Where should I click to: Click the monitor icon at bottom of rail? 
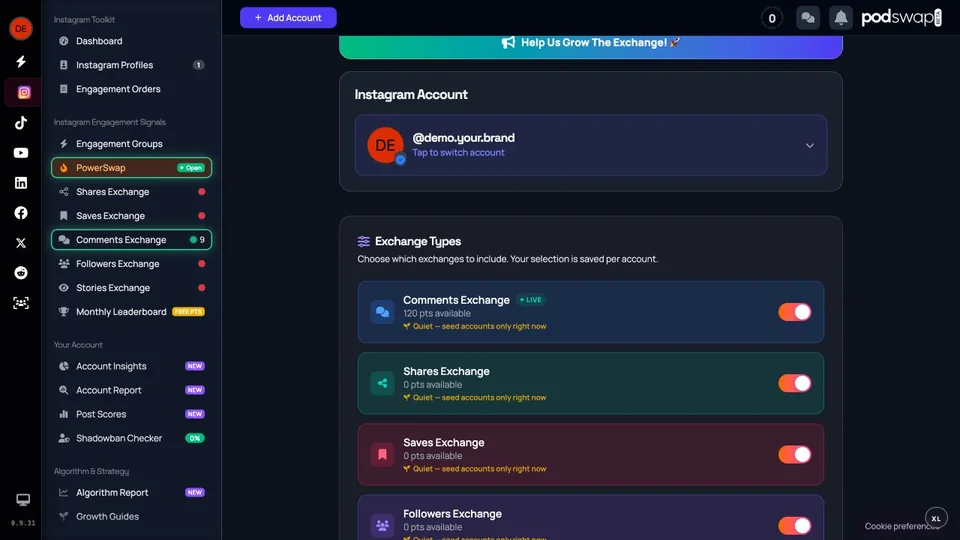point(23,500)
